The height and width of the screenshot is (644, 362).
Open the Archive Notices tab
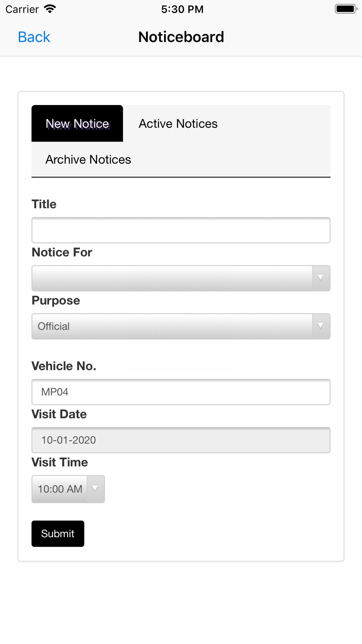tap(88, 159)
